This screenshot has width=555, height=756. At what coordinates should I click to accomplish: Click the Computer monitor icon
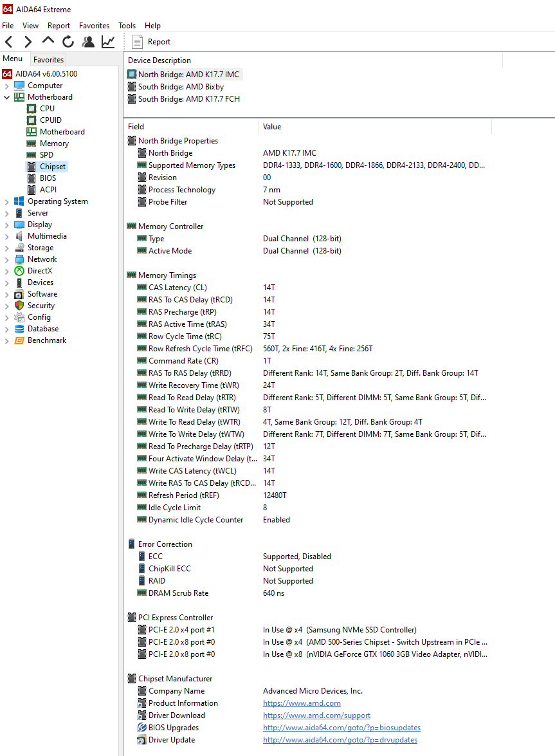click(19, 86)
